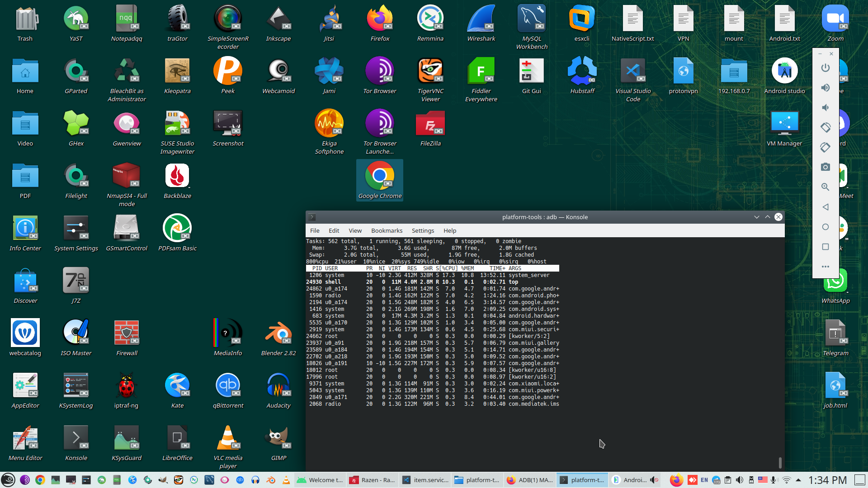Expand hidden system tray icons arrow
This screenshot has width=868, height=488.
click(798, 480)
